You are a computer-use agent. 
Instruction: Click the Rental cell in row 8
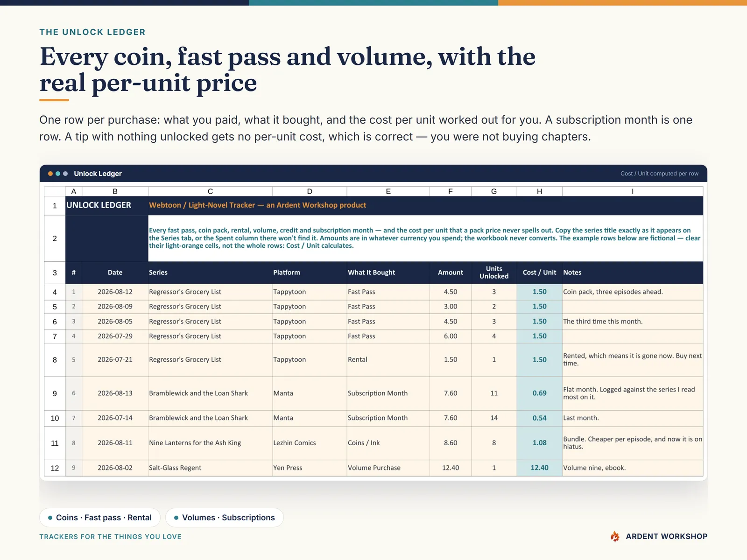[388, 360]
